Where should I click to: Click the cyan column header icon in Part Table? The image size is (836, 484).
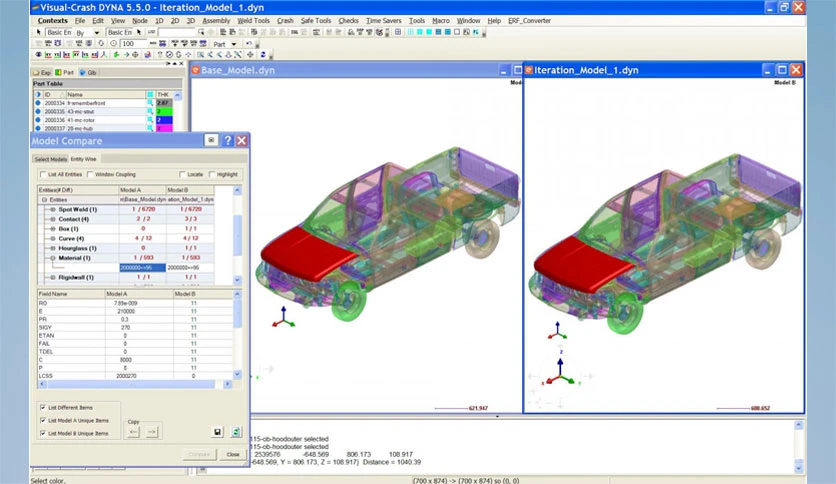(x=150, y=94)
